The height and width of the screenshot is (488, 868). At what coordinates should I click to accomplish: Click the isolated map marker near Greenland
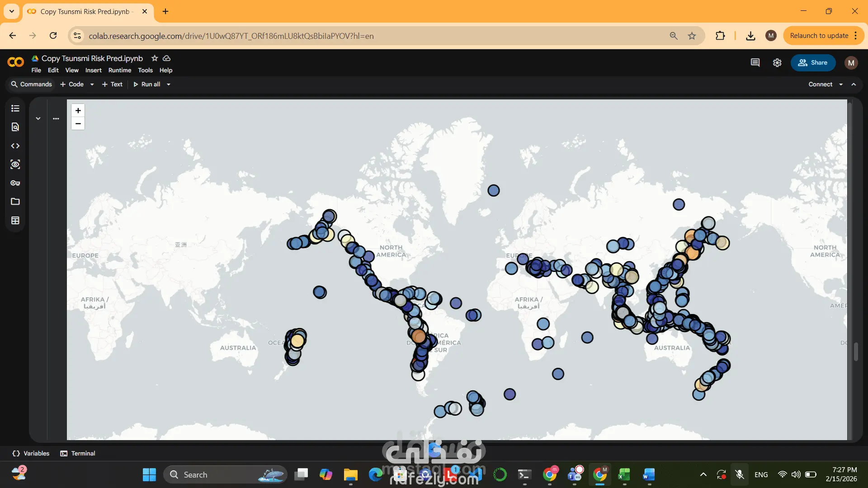[494, 190]
